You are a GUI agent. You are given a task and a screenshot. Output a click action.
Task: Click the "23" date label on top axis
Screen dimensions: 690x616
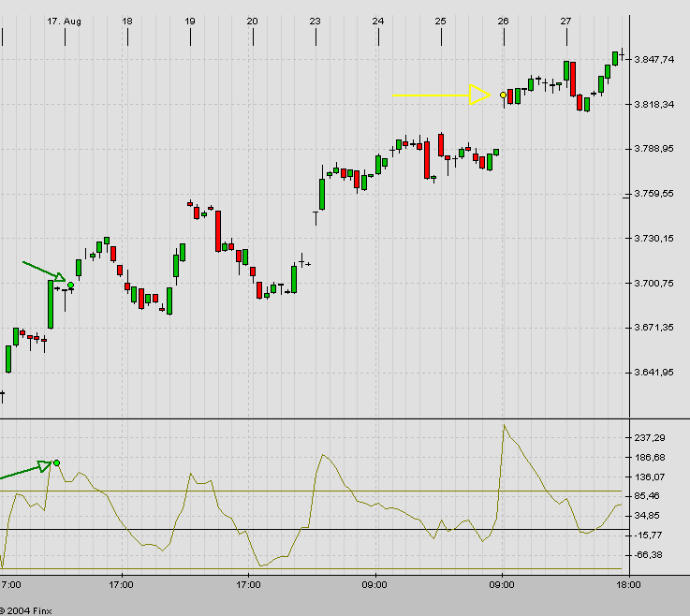[x=316, y=22]
